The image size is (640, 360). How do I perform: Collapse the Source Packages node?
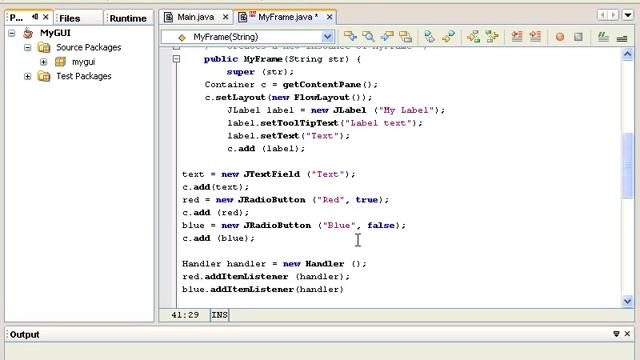pos(27,47)
